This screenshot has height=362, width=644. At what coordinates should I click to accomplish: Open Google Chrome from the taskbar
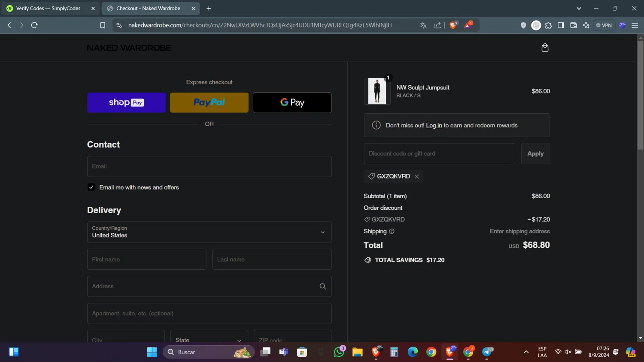[x=431, y=352]
